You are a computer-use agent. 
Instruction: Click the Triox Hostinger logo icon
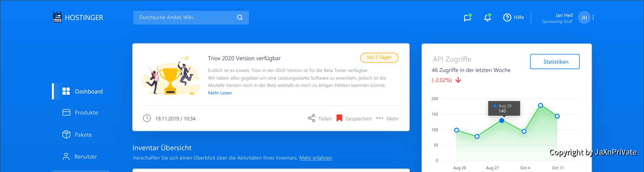click(57, 17)
